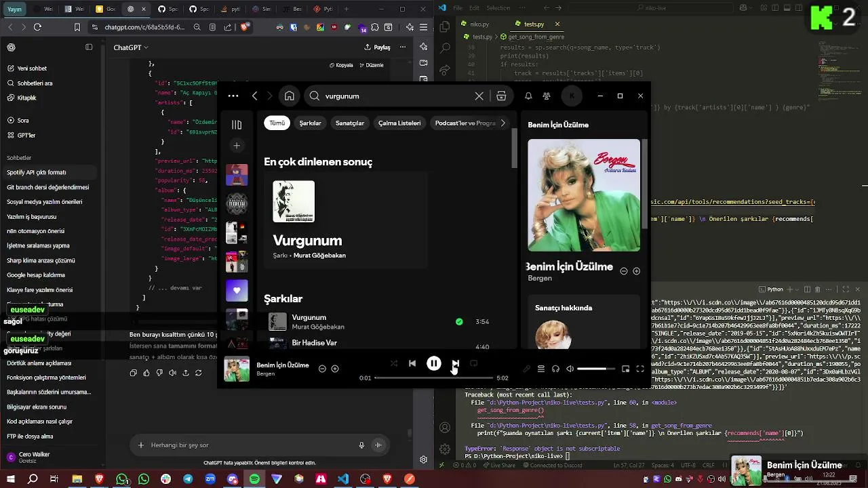Click the add plus icon under the Bergen album art
This screenshot has height=488, width=868.
click(x=636, y=271)
